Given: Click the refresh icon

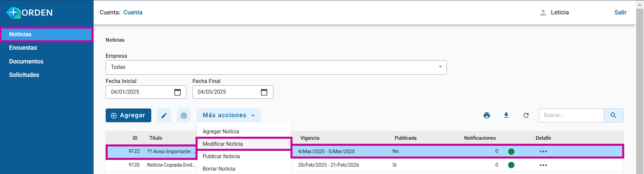Looking at the screenshot, I should point(526,115).
